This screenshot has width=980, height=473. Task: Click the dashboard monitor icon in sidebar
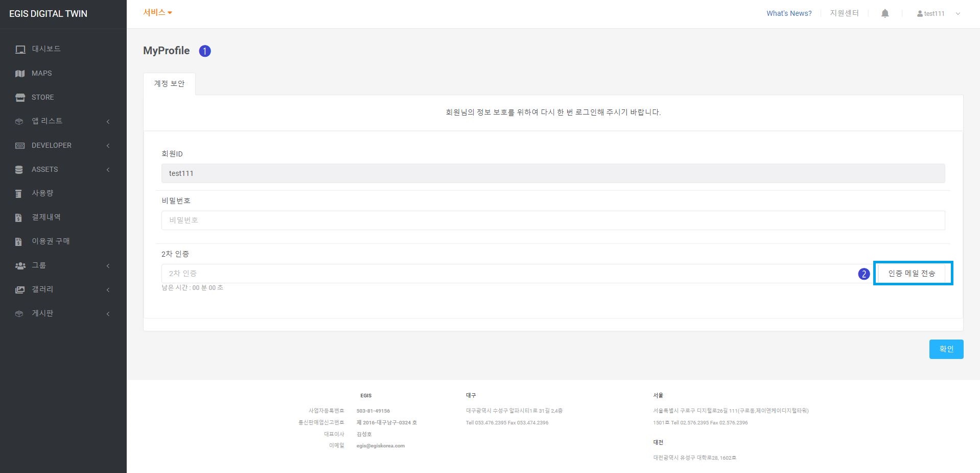(20, 49)
